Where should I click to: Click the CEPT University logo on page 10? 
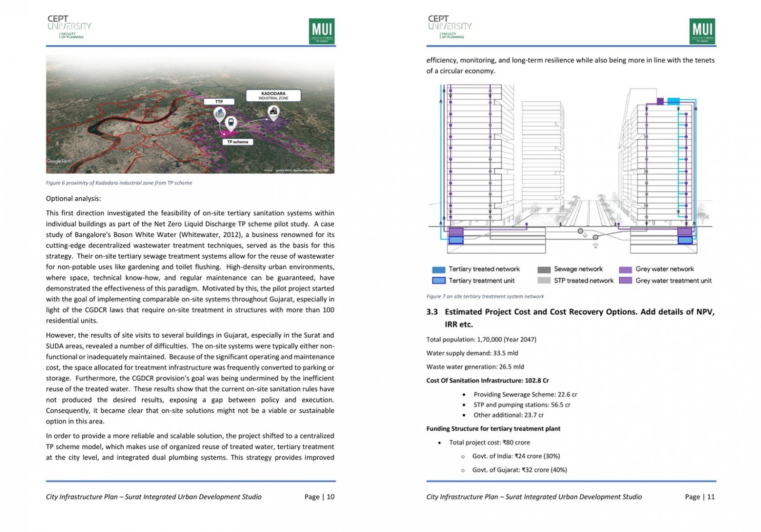pos(69,27)
